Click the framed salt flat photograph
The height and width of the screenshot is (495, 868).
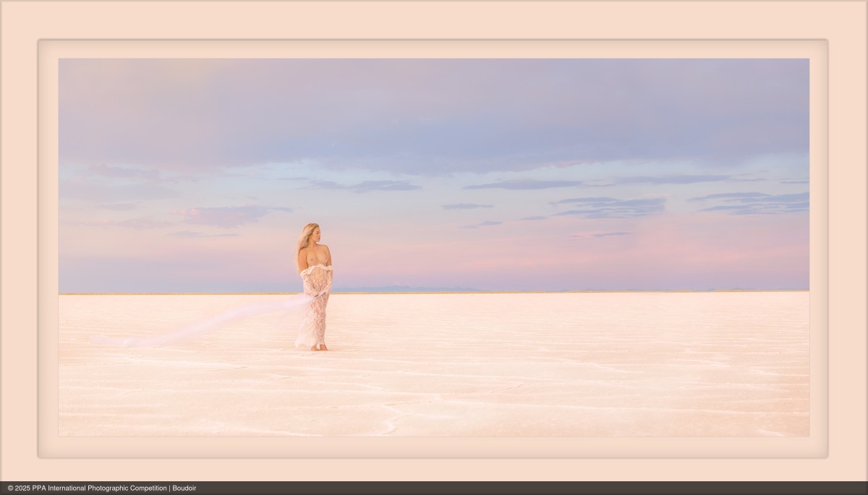(434, 247)
